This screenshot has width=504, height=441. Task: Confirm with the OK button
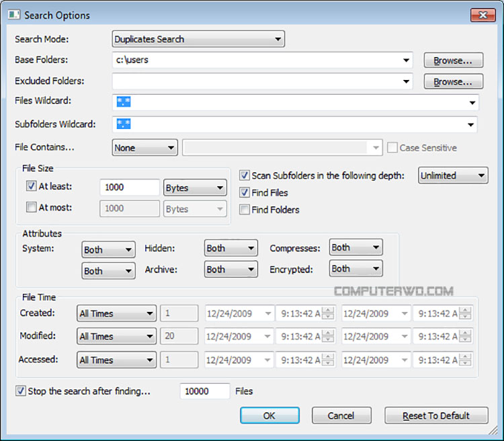click(269, 415)
